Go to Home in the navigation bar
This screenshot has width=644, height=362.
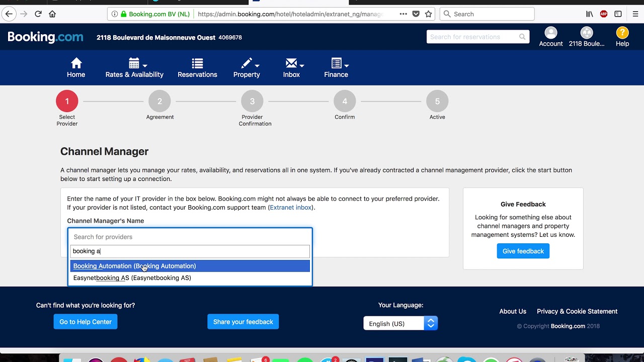click(x=76, y=68)
